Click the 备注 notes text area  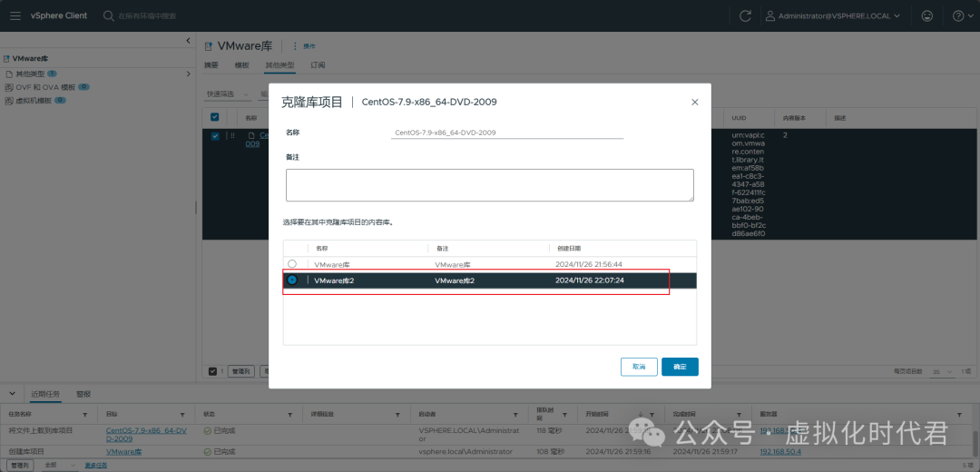[x=490, y=185]
